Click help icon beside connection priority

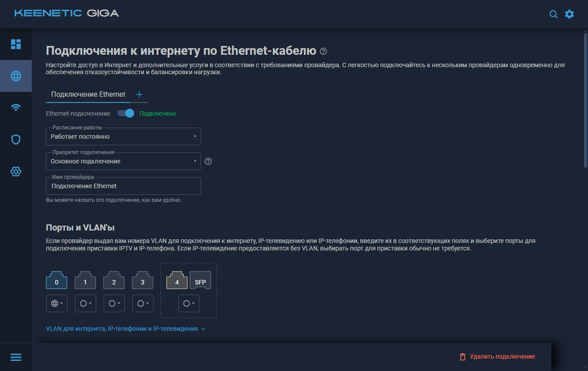pyautogui.click(x=208, y=161)
